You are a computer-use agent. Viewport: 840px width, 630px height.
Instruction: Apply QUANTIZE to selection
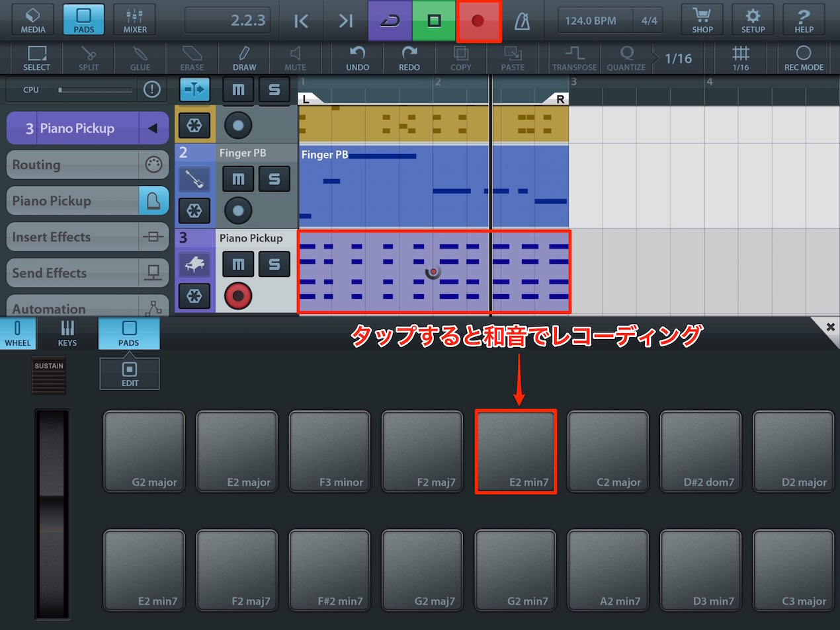pos(626,58)
